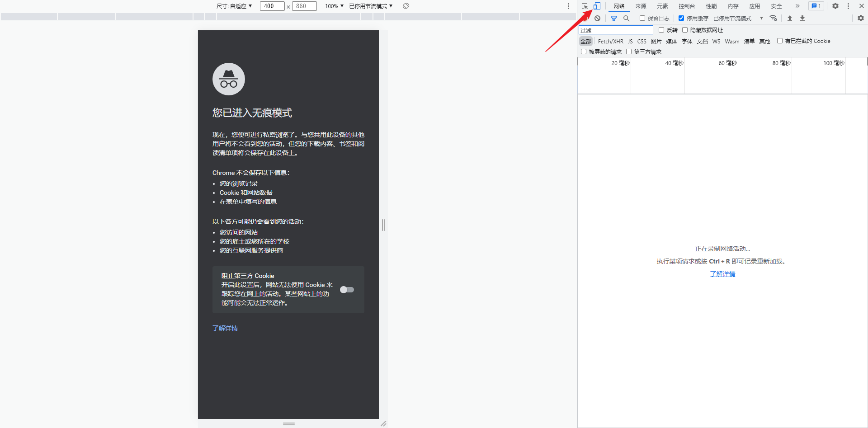Filter requests by Wasm
The width and height of the screenshot is (868, 428).
[732, 41]
